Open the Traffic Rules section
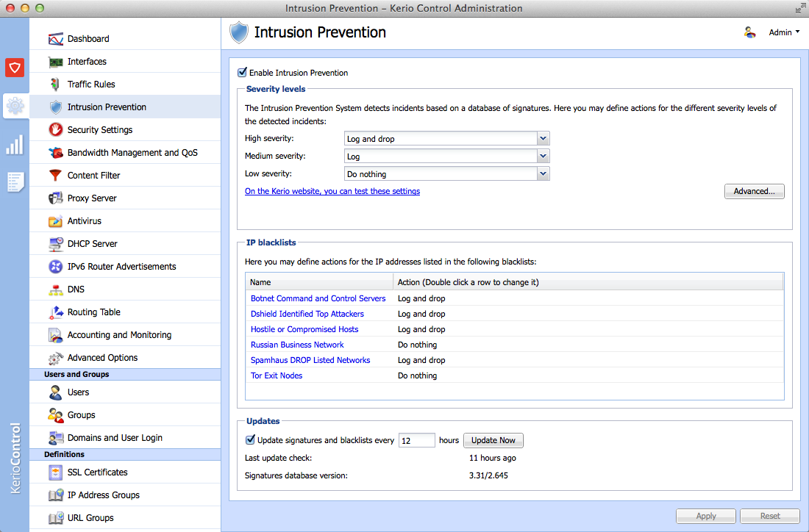Screen dimensions: 809x532 [x=125, y=84]
